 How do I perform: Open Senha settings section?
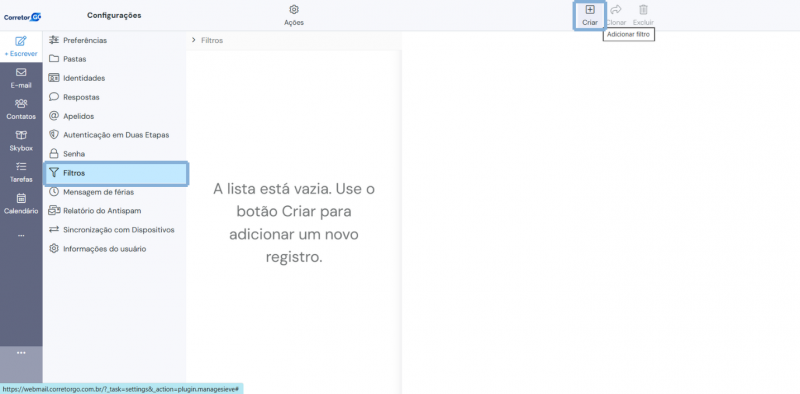click(115, 154)
